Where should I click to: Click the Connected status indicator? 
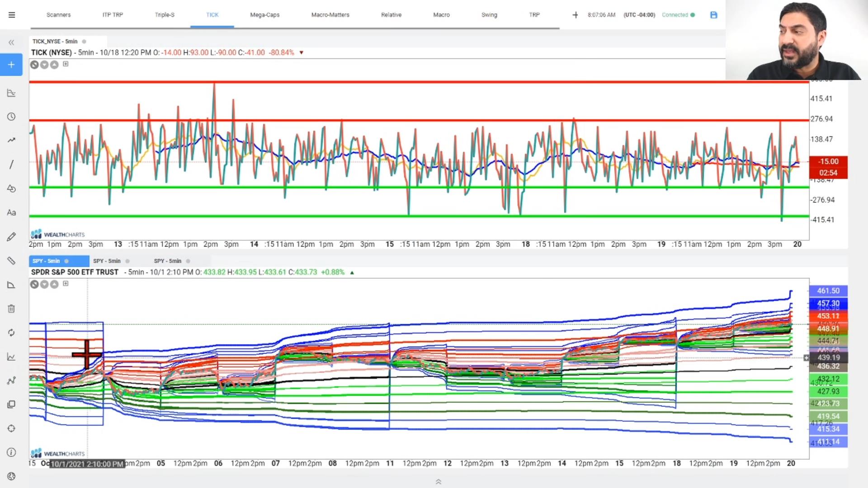pyautogui.click(x=678, y=15)
